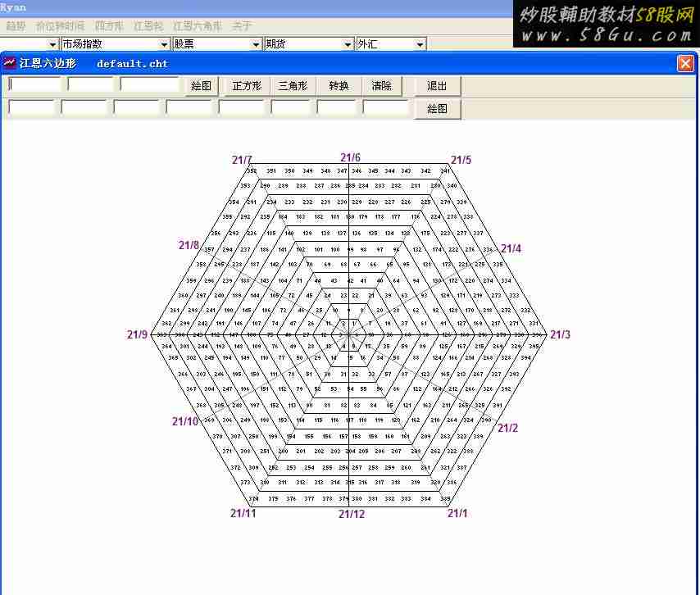Open the 关于 menu
This screenshot has height=595, width=700.
coord(241,26)
